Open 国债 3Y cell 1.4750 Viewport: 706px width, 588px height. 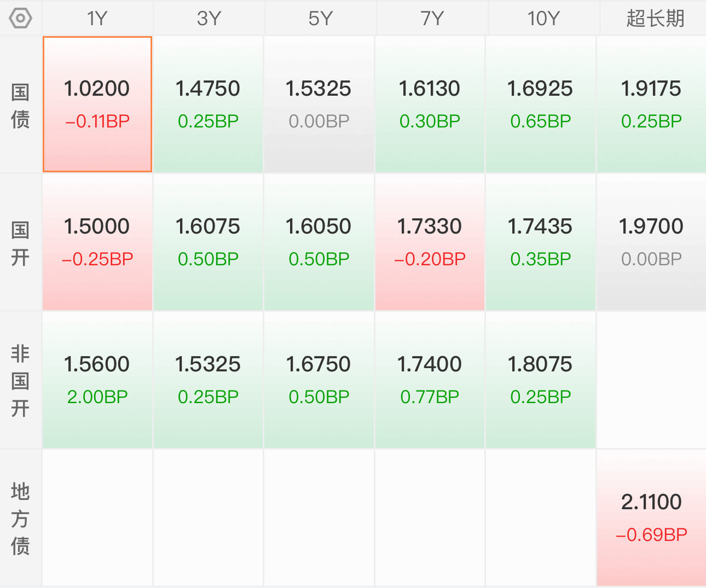(x=208, y=104)
